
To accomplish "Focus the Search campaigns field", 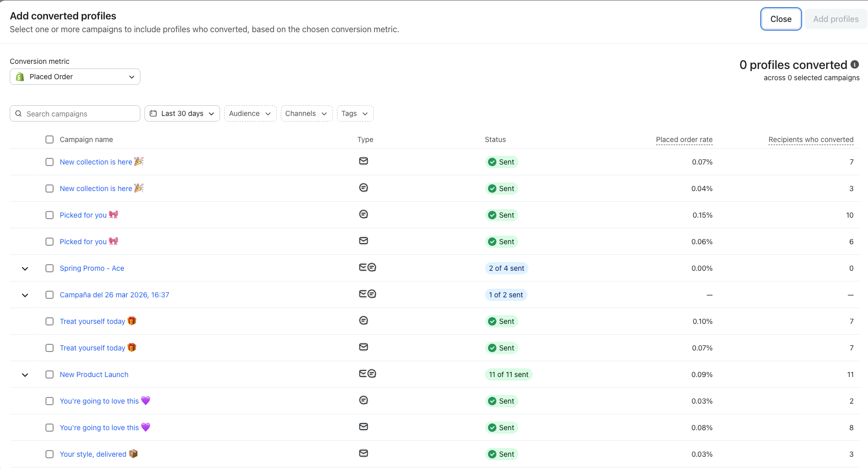I will click(x=79, y=113).
